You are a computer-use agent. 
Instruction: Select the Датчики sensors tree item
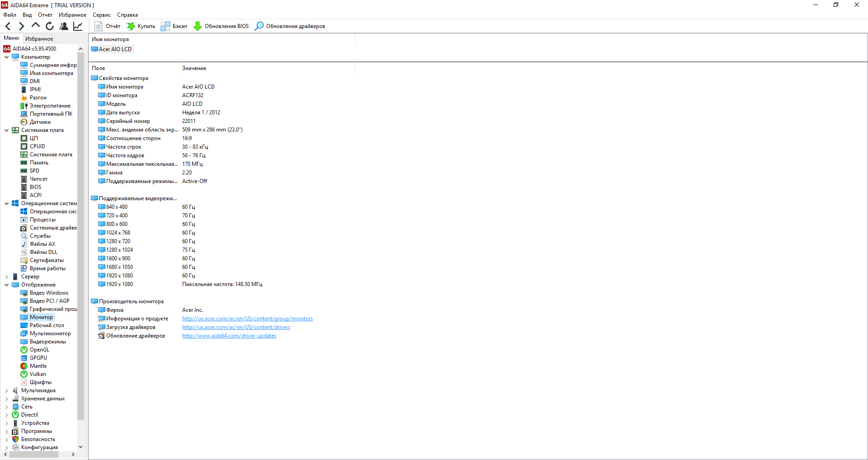click(x=36, y=122)
